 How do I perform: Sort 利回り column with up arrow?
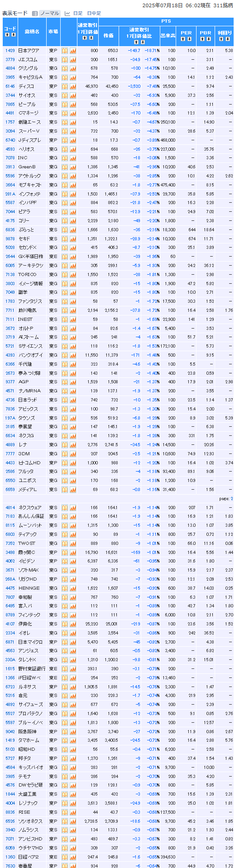click(x=221, y=39)
